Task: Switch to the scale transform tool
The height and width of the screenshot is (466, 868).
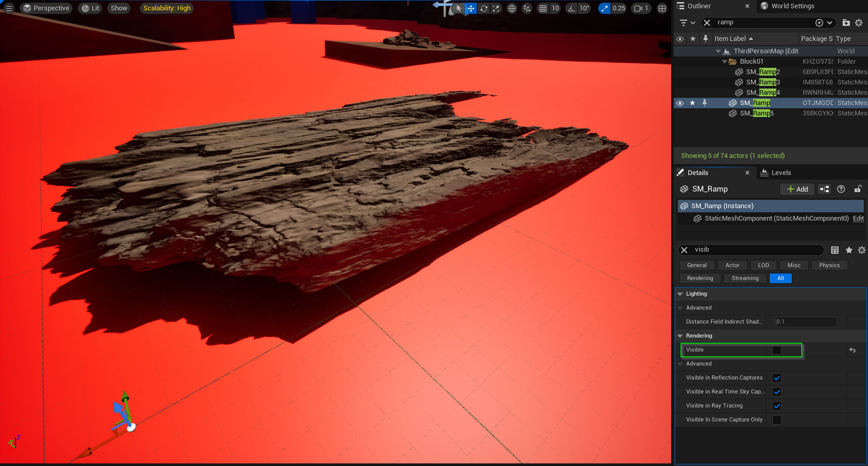Action: click(x=496, y=8)
